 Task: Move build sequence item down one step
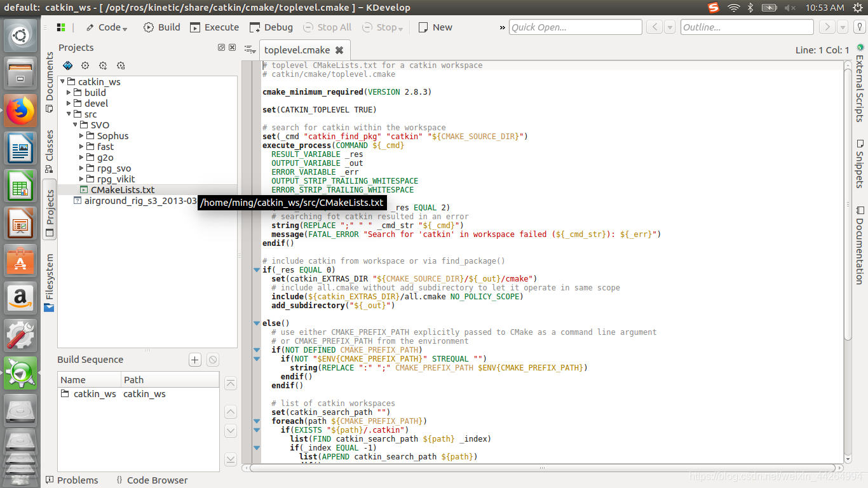click(231, 431)
